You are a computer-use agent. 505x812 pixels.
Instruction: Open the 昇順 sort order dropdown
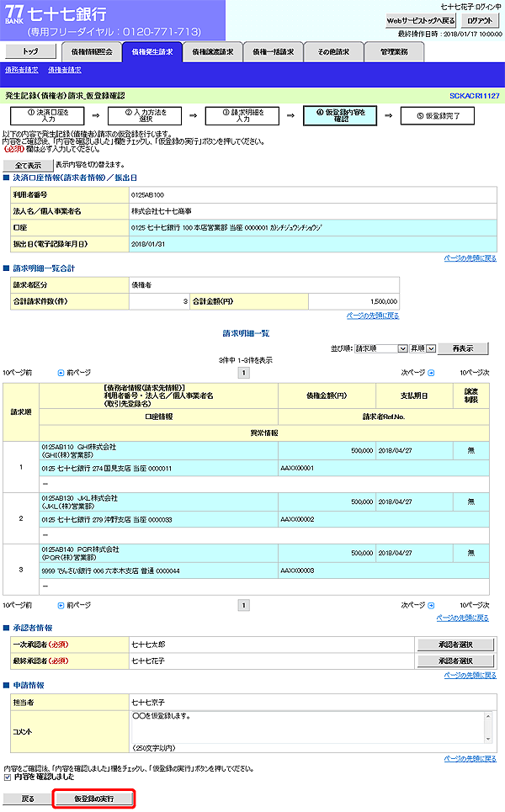coord(423,349)
